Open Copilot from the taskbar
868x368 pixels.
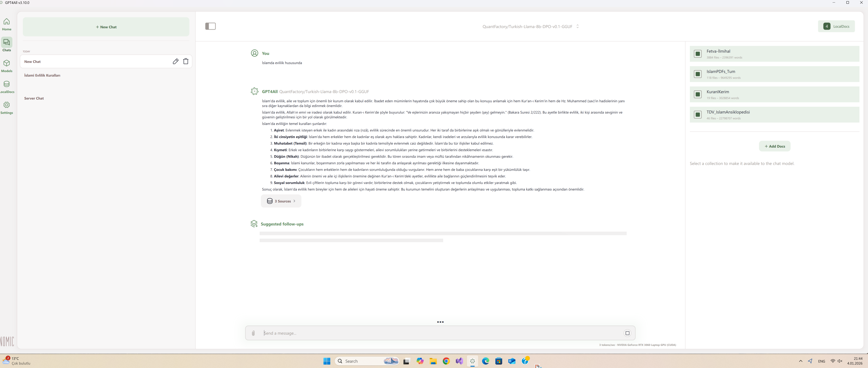420,361
